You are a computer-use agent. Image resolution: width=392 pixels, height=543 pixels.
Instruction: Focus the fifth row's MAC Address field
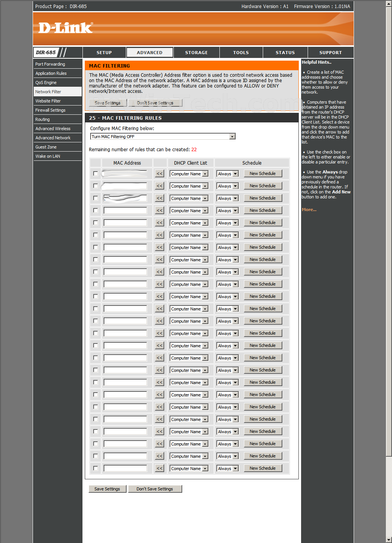tap(125, 223)
